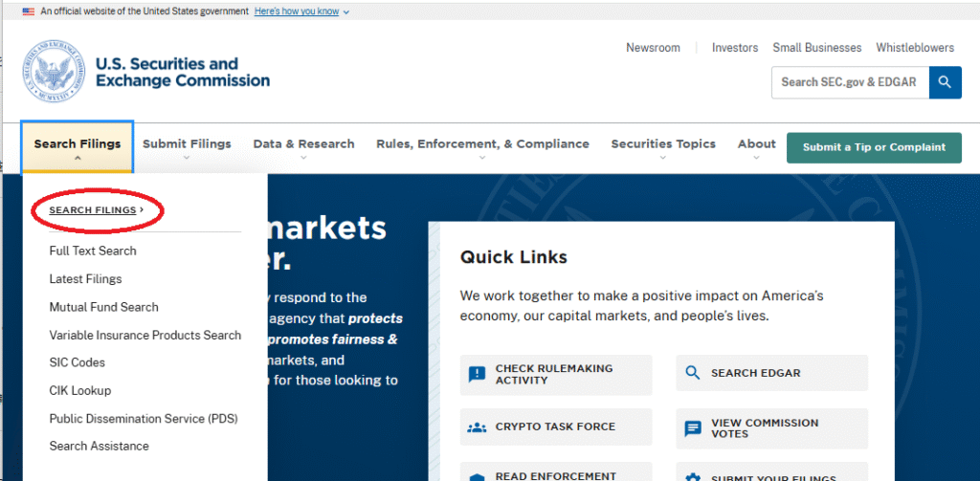The width and height of the screenshot is (980, 481).
Task: Open the Crypto Task Force quick link
Action: [556, 427]
